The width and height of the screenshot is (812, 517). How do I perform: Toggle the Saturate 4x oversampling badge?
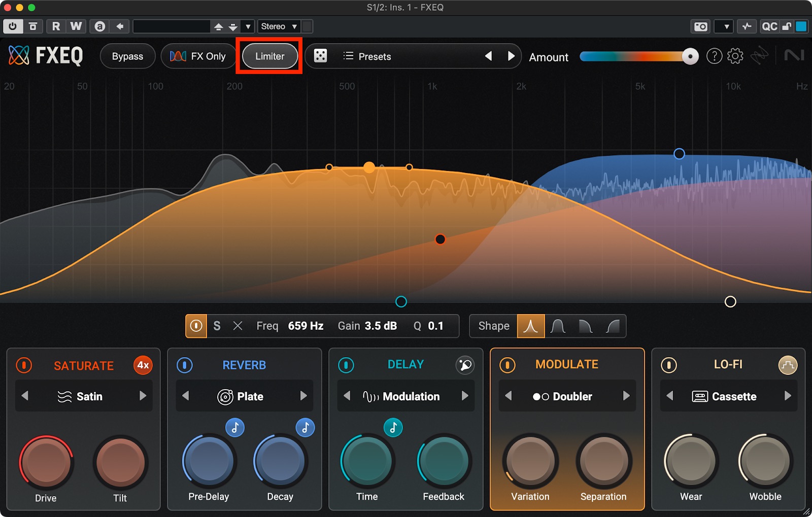click(143, 365)
